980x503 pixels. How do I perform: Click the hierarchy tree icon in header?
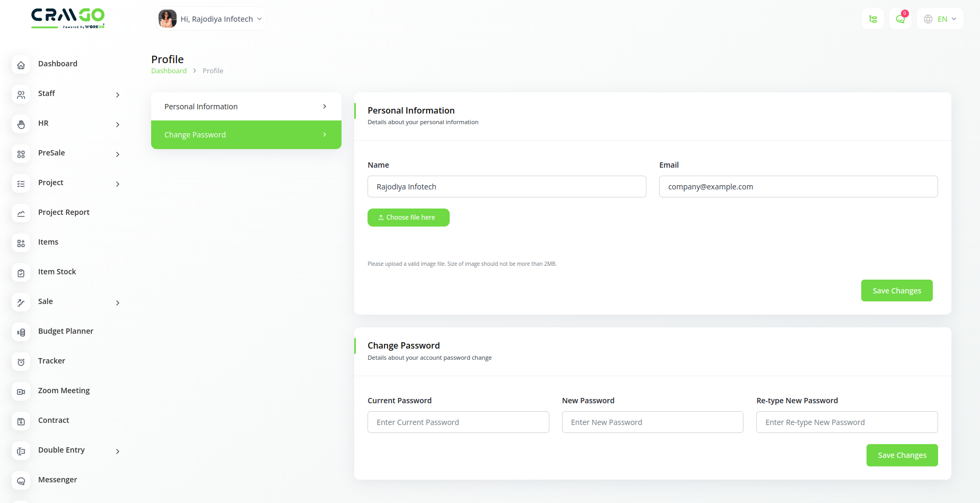873,19
